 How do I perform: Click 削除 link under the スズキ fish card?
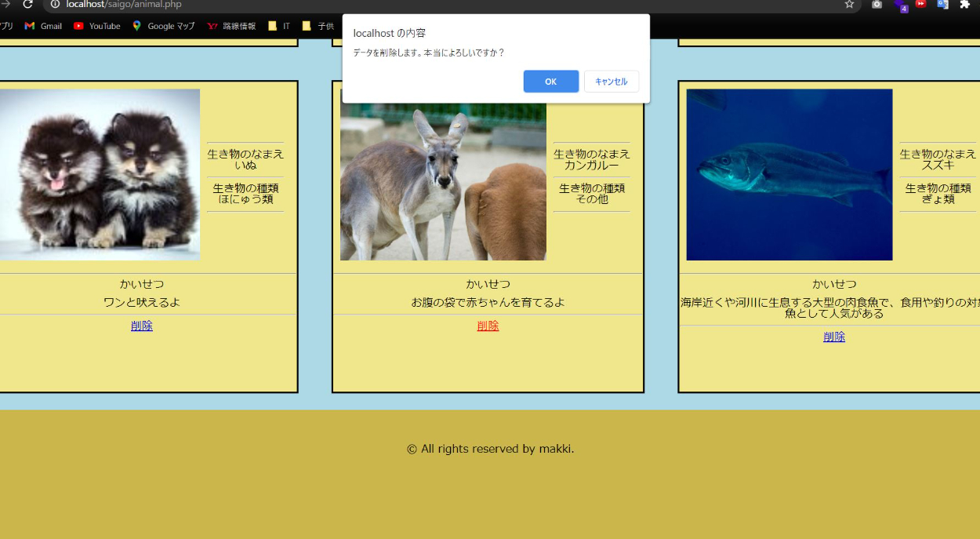pyautogui.click(x=834, y=337)
